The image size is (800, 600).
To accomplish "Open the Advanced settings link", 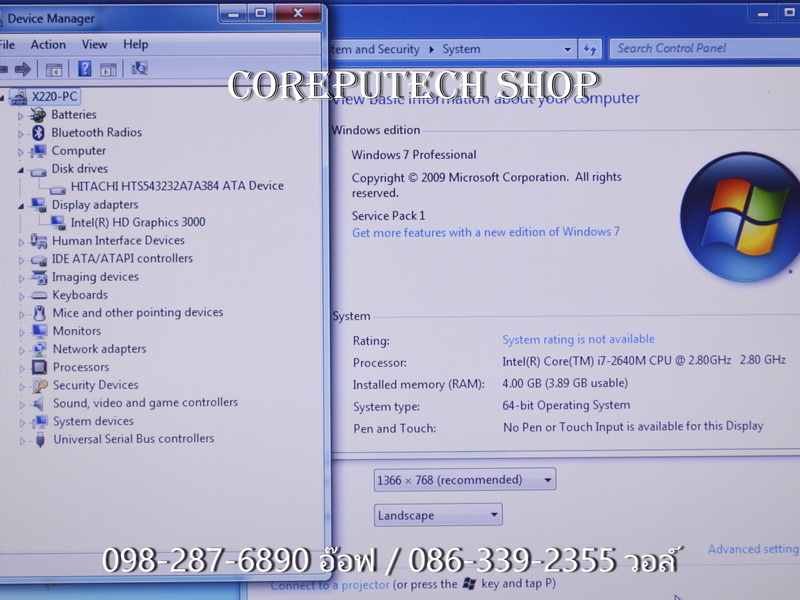I will [754, 549].
